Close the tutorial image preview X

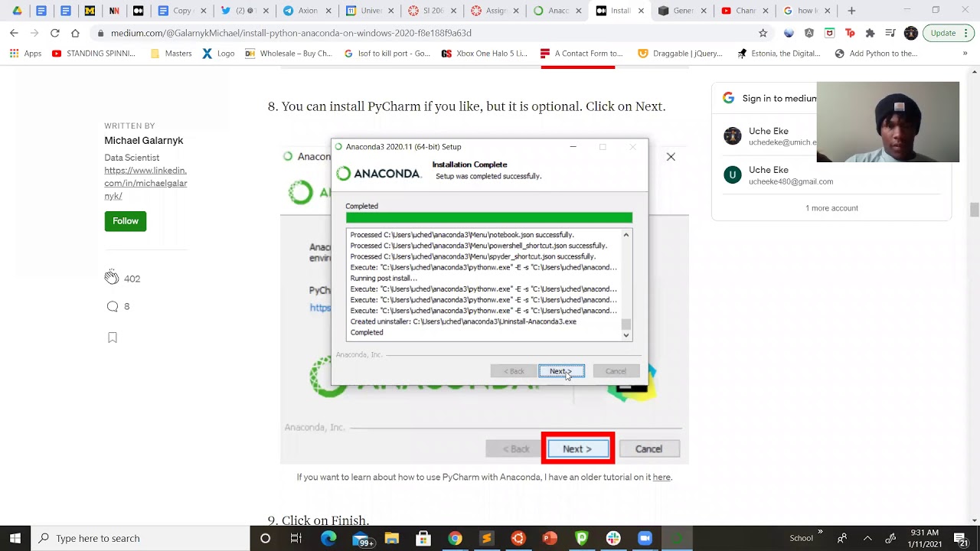(671, 157)
